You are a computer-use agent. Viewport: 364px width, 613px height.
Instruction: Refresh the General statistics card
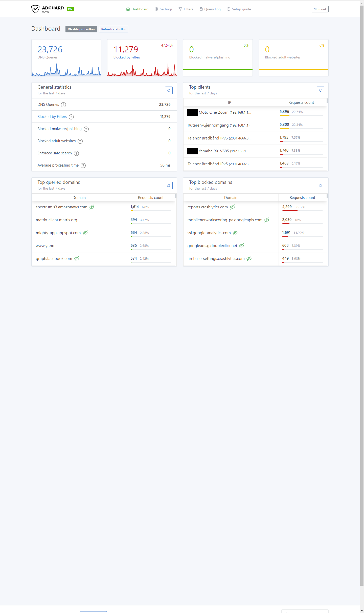(x=169, y=90)
